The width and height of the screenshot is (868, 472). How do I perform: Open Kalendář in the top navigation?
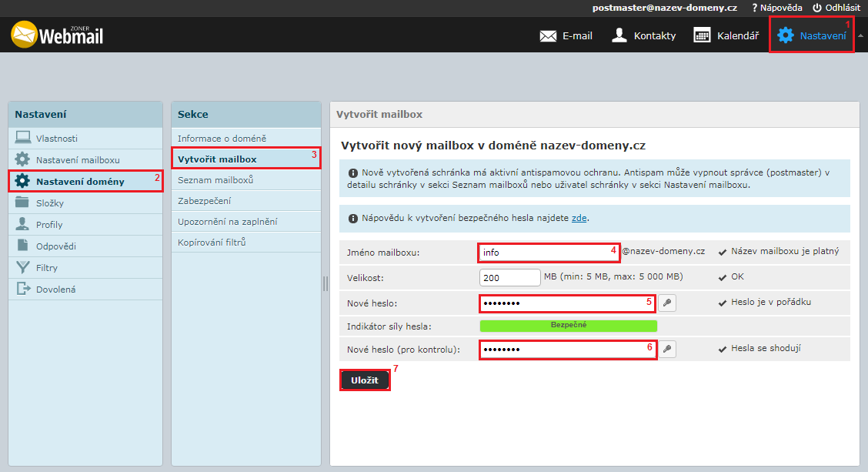pos(726,35)
